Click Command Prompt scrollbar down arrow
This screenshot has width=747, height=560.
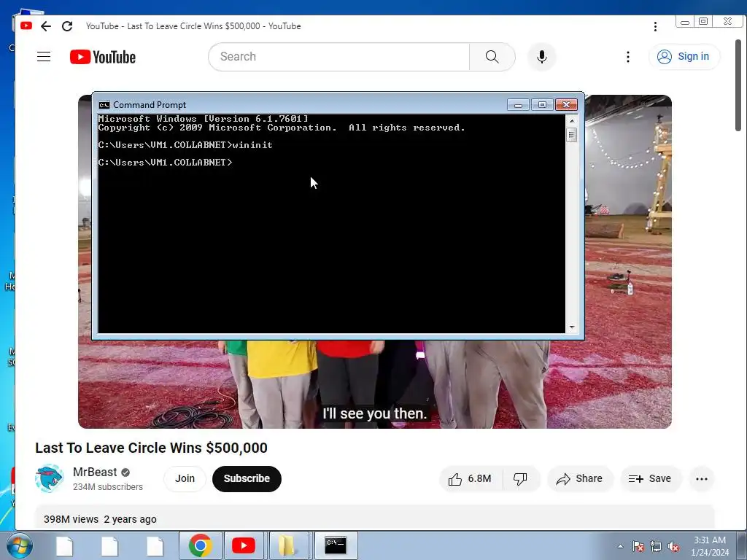point(572,327)
